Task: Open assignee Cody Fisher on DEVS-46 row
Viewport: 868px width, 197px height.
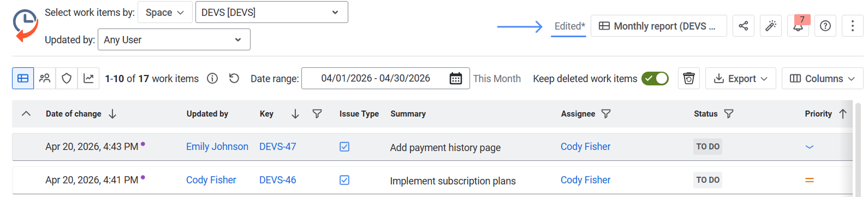Action: pos(586,180)
